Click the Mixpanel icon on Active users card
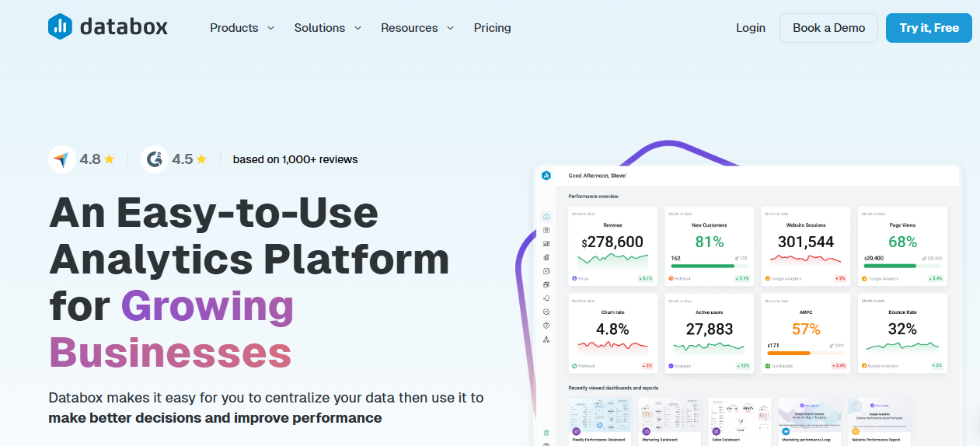Viewport: 980px width, 446px height. coord(671,365)
